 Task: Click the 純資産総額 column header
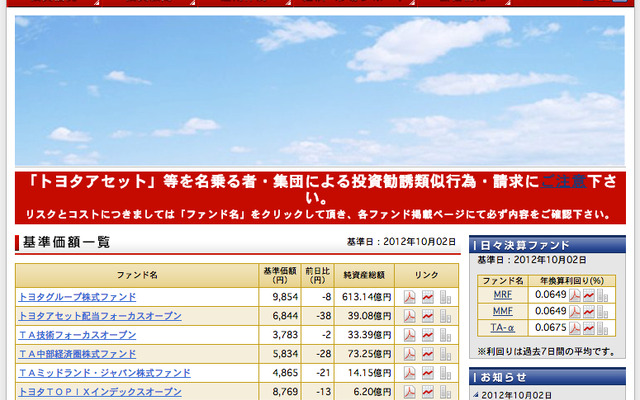[364, 275]
